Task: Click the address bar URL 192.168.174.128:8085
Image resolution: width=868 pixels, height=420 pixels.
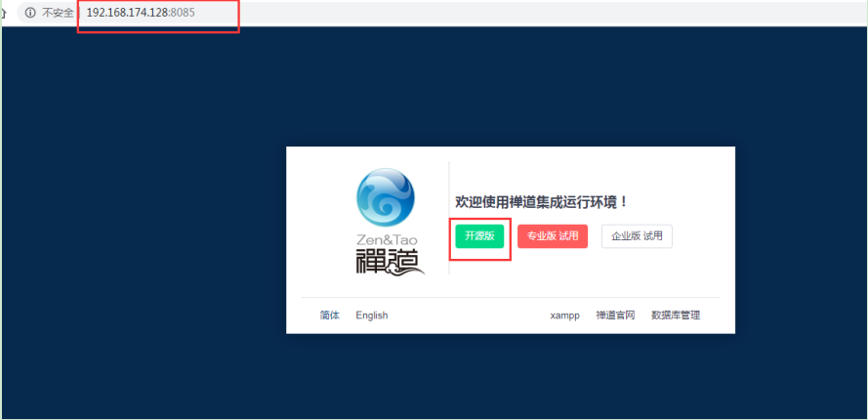Action: coord(141,13)
